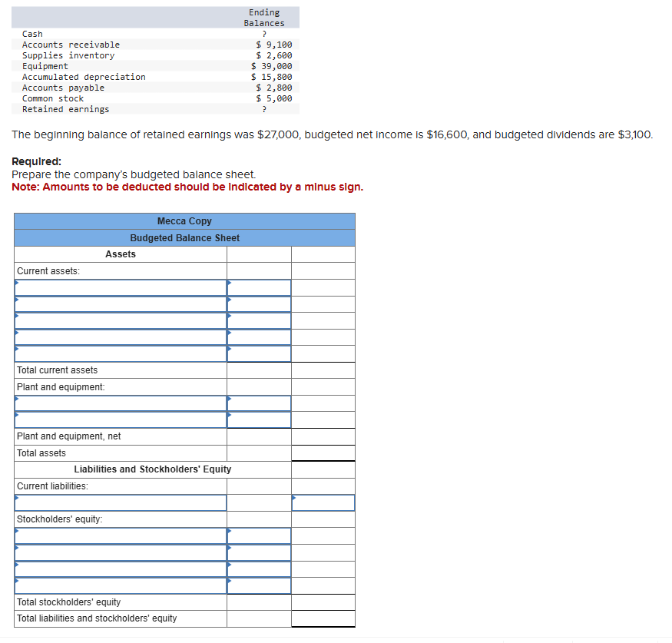The width and height of the screenshot is (672, 643).
Task: Open the second account dropdown under Current assets
Action: pos(119,304)
